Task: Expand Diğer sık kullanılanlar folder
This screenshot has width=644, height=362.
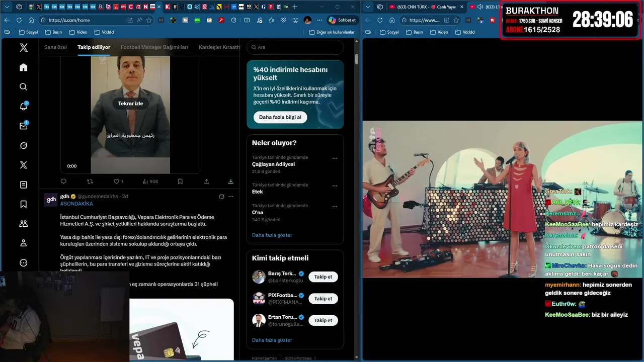Action: point(332,32)
